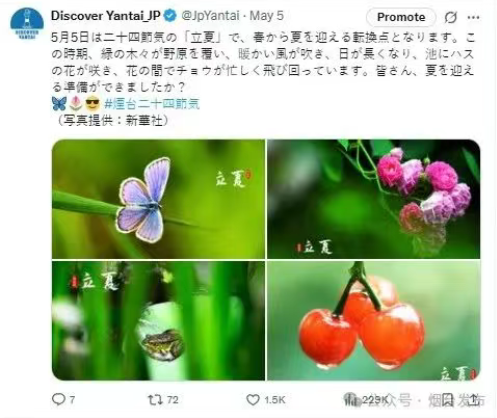Click the blue verified badge
The height and width of the screenshot is (418, 497).
click(170, 16)
